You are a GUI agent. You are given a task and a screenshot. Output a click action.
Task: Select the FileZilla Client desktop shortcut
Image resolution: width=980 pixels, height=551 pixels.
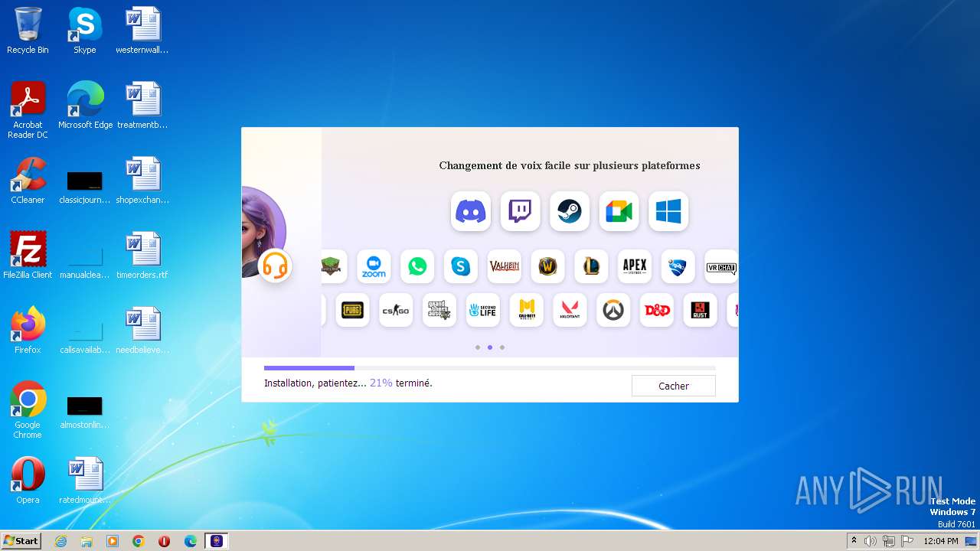pos(28,256)
